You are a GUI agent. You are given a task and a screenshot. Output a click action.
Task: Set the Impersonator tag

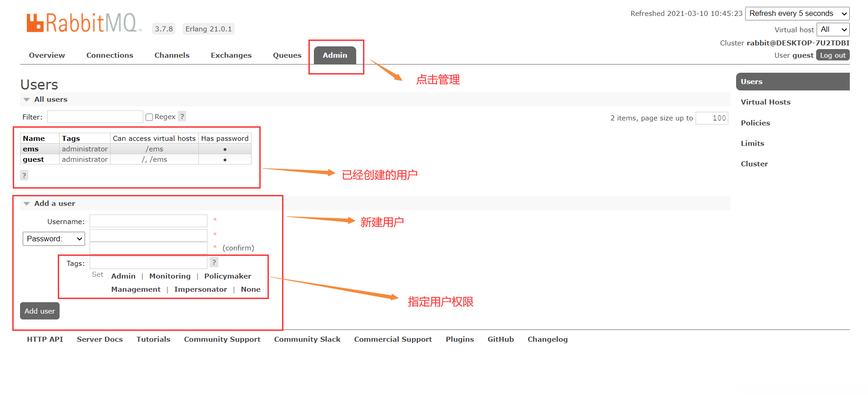[201, 289]
